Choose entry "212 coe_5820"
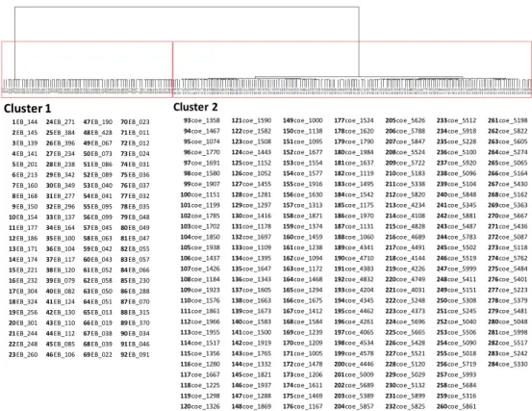532x411 pixels. pos(405,194)
